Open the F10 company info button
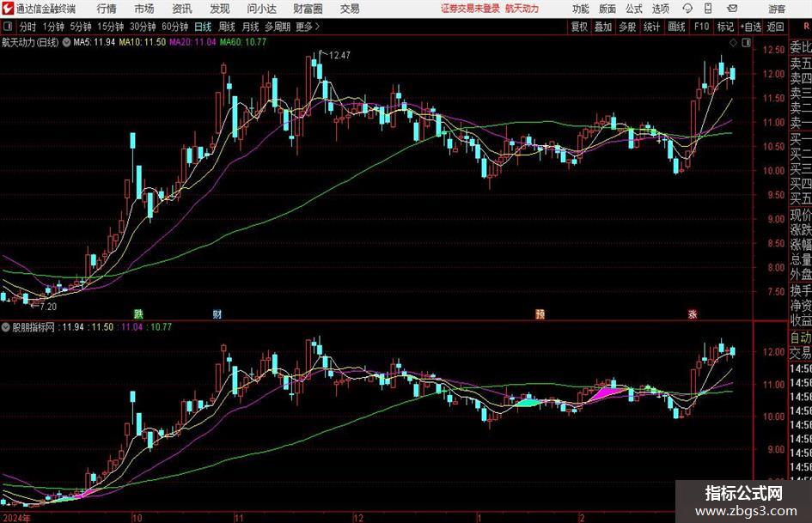Screen dimensions: 812x523 (x=702, y=27)
